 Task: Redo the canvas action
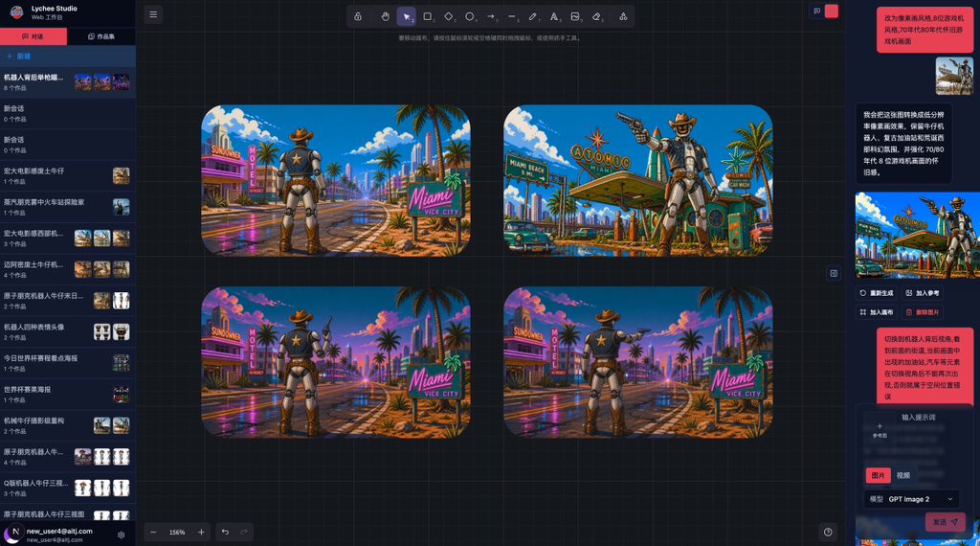point(244,533)
